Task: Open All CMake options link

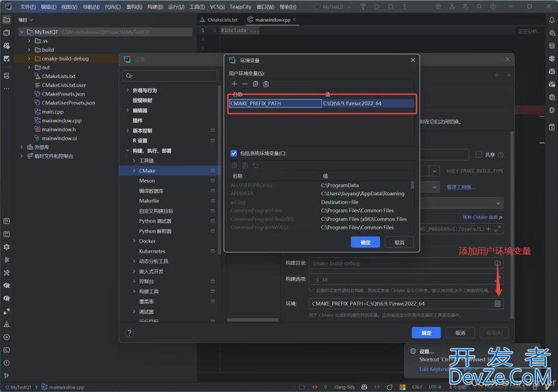Action: (x=482, y=217)
